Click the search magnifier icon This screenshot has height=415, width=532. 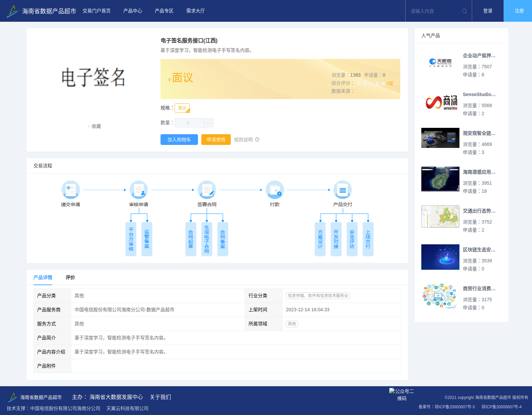click(x=464, y=11)
